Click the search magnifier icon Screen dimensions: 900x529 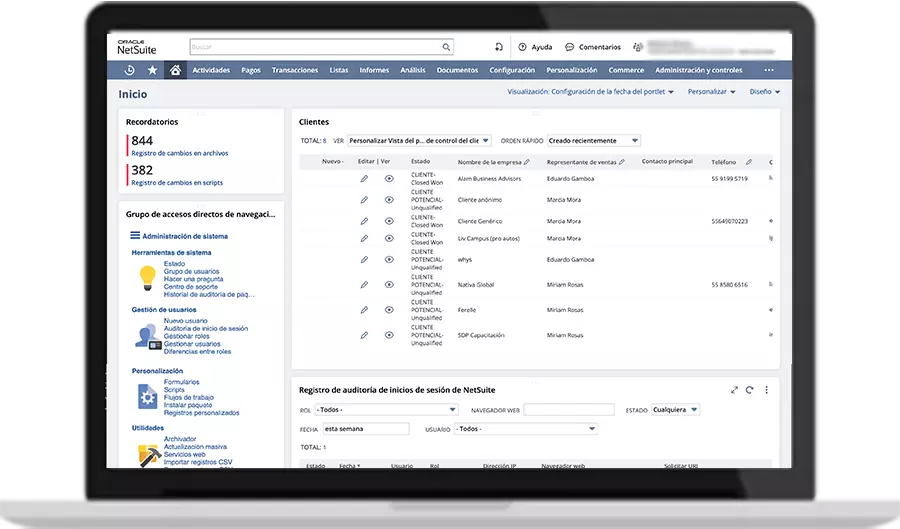pos(446,47)
